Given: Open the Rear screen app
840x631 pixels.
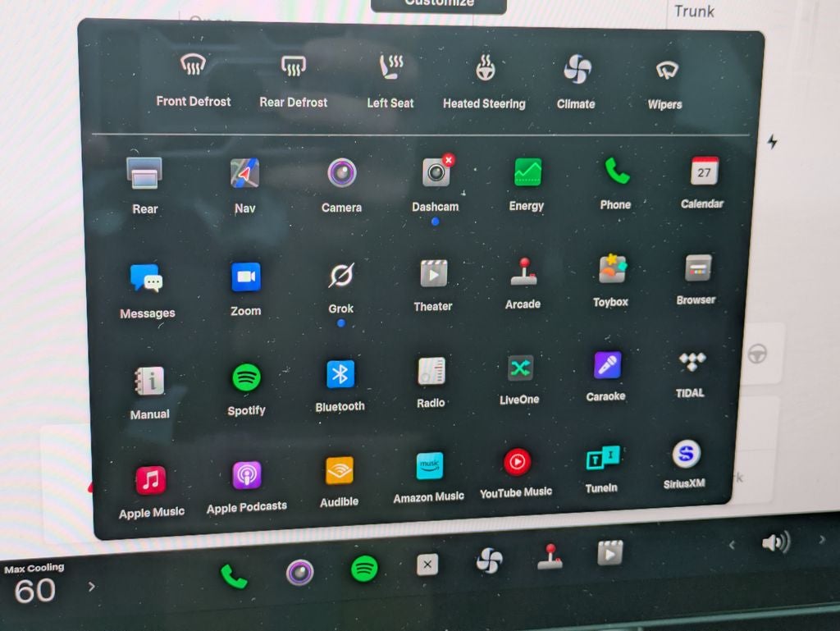Looking at the screenshot, I should 144,186.
